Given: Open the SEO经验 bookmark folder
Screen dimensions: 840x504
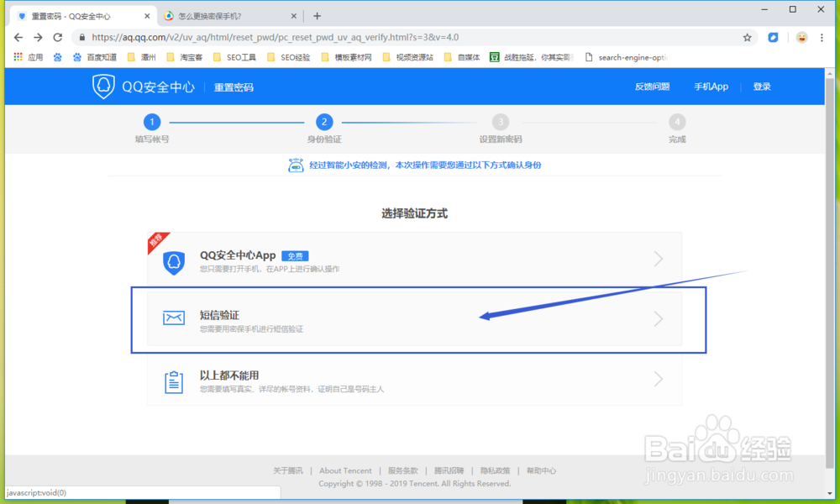Looking at the screenshot, I should [289, 57].
